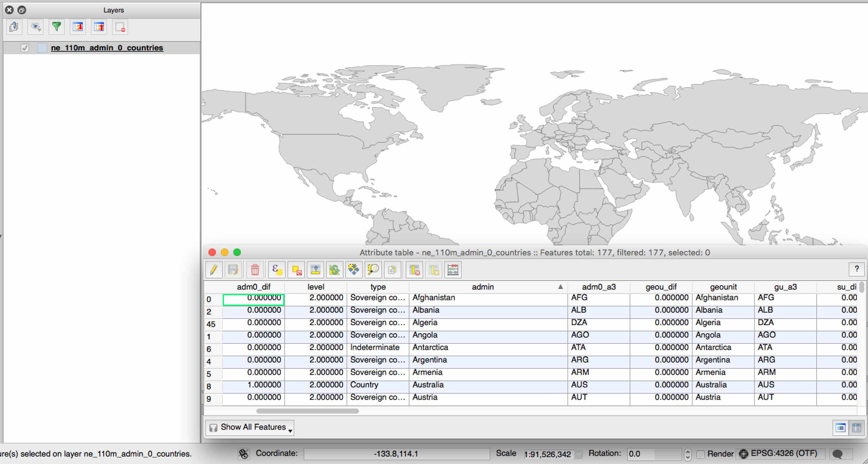Viewport: 868px width, 464px height.
Task: Select row number 45 header (Algeria)
Action: click(x=213, y=324)
